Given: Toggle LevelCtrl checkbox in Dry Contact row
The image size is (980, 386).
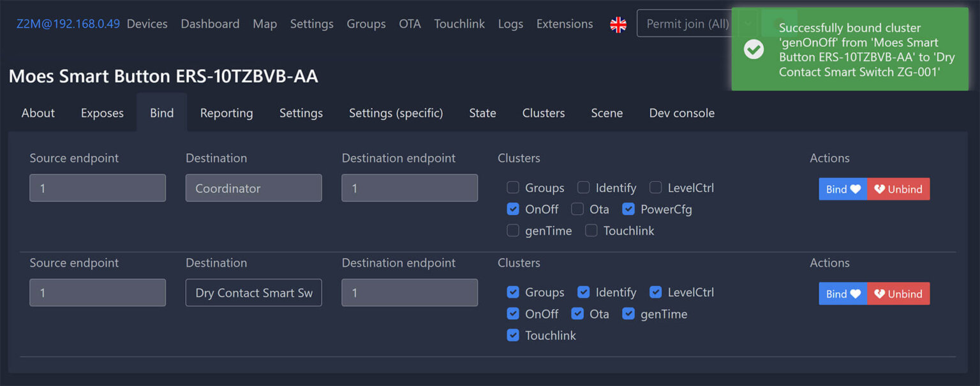Looking at the screenshot, I should [x=656, y=292].
